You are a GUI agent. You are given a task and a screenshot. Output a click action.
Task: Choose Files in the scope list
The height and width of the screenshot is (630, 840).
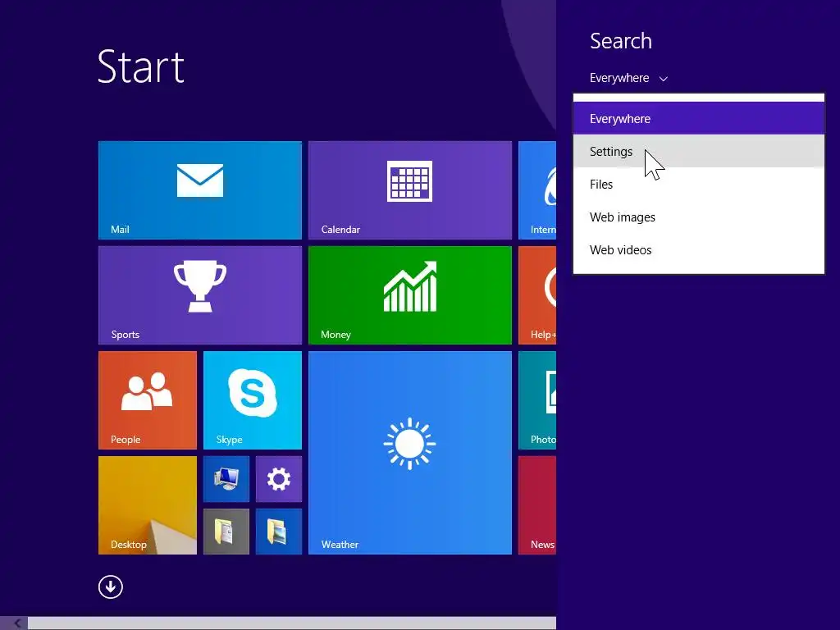tap(699, 185)
